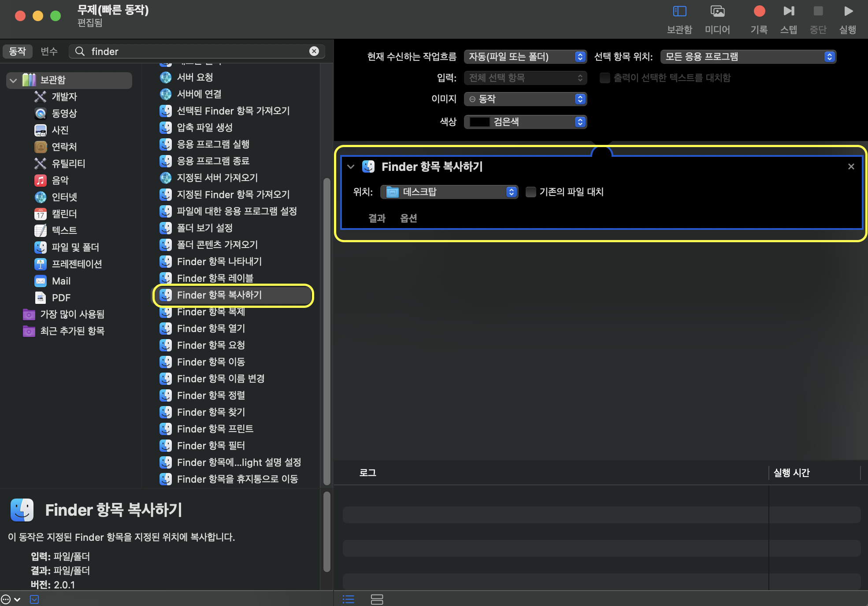Switch to the 변수 tab

pyautogui.click(x=49, y=52)
